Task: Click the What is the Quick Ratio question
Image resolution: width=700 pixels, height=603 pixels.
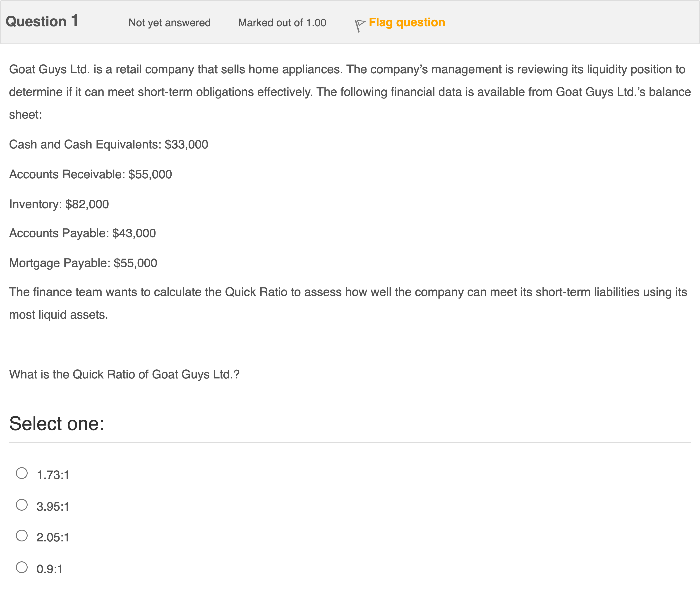Action: tap(124, 374)
